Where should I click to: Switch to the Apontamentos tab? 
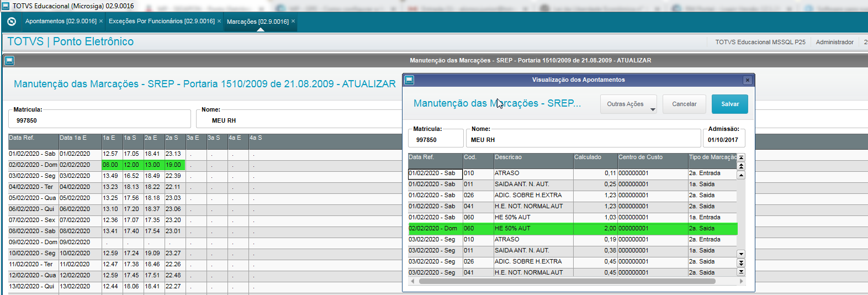61,21
